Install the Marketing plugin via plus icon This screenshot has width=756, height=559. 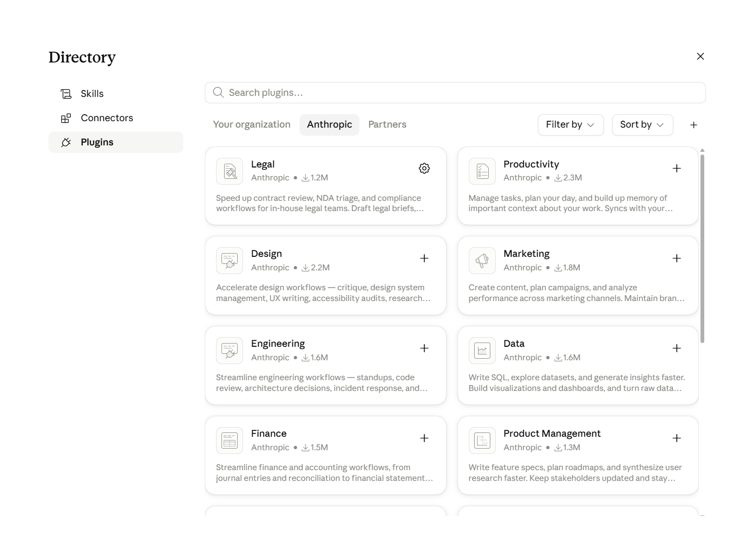click(677, 258)
